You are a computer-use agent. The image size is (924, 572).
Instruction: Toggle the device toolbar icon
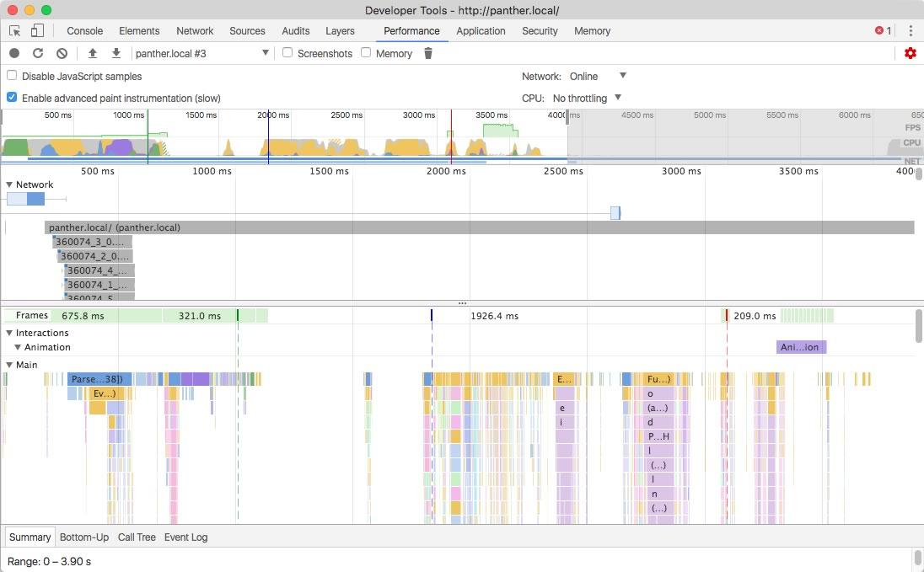[x=37, y=30]
